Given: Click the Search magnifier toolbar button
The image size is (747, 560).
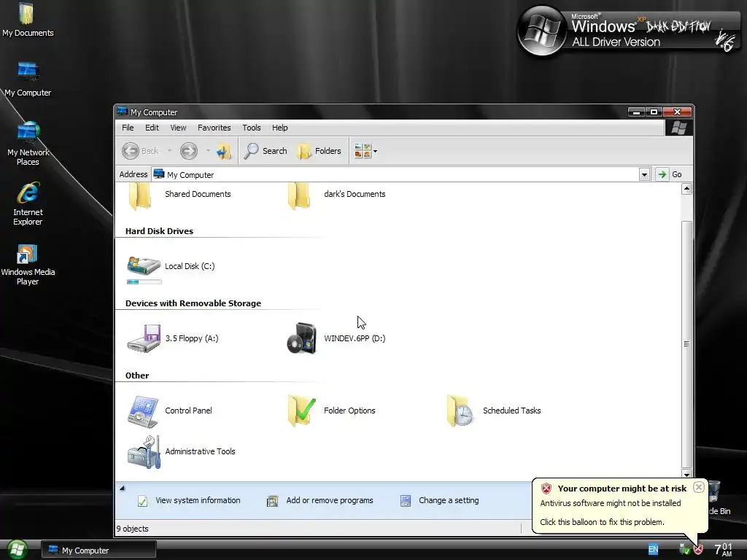Looking at the screenshot, I should tap(266, 151).
